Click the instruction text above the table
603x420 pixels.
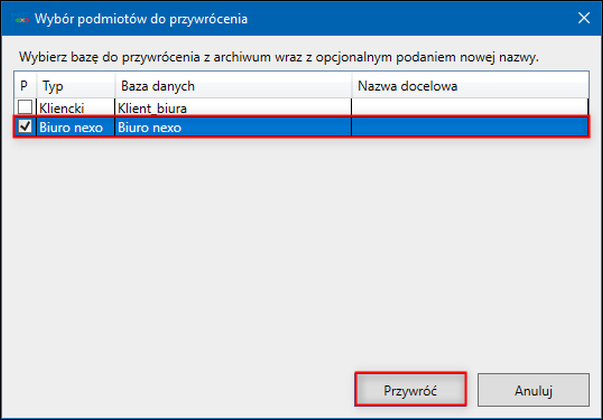click(278, 57)
